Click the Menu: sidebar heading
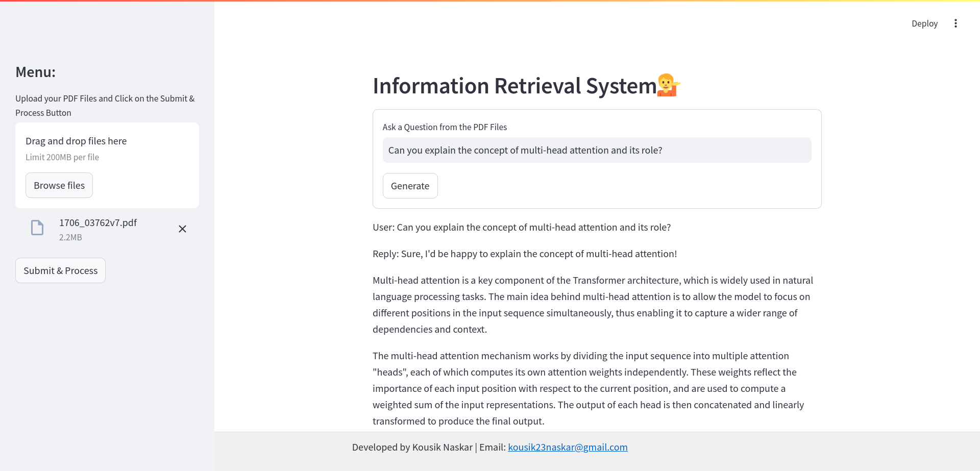The image size is (980, 471). [x=36, y=72]
